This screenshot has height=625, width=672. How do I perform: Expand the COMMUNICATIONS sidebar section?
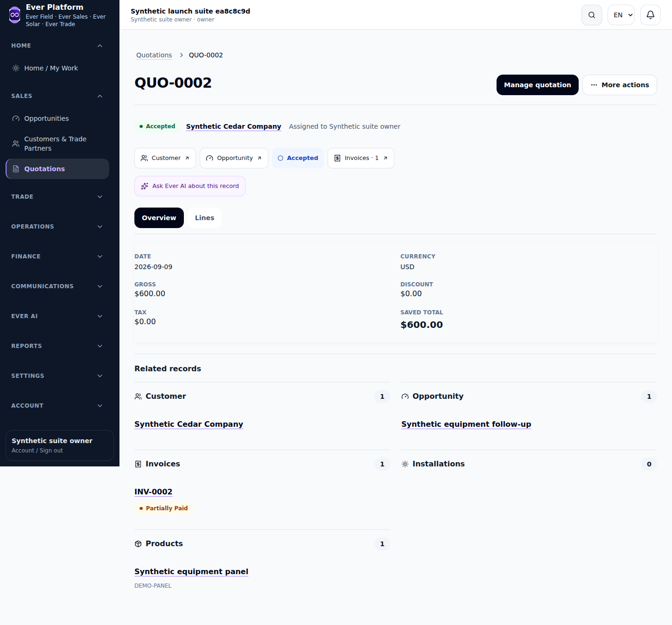click(57, 286)
